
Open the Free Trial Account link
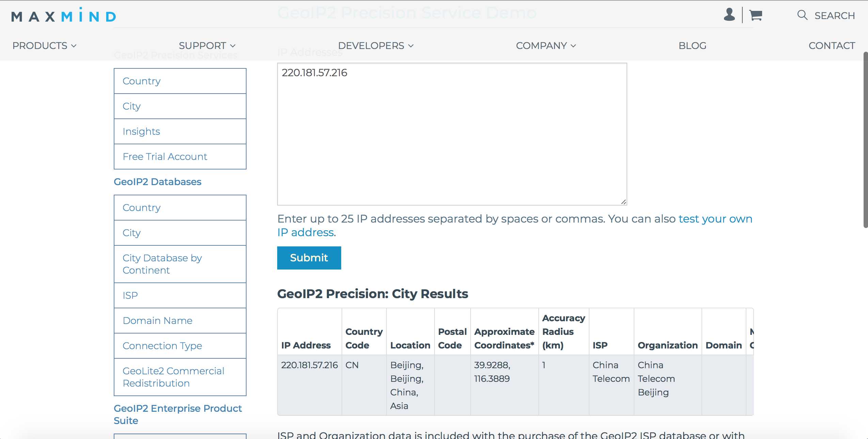(180, 157)
